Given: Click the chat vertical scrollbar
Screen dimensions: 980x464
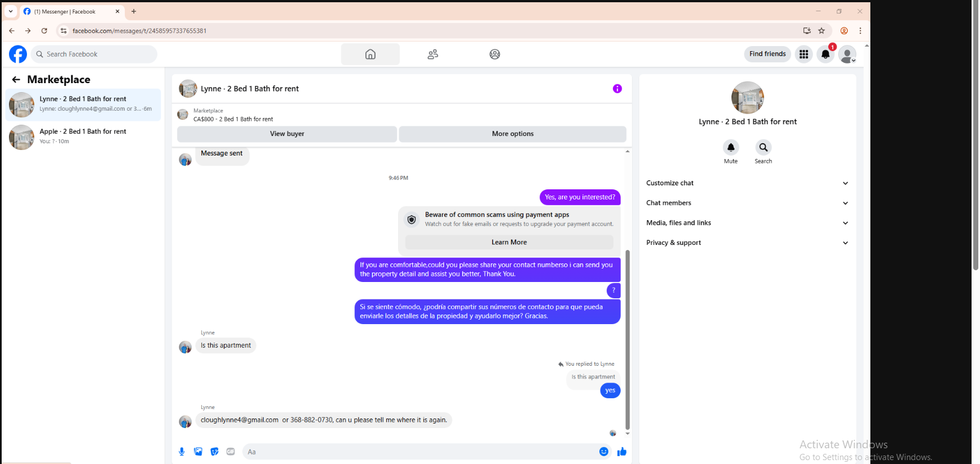Looking at the screenshot, I should [x=627, y=340].
